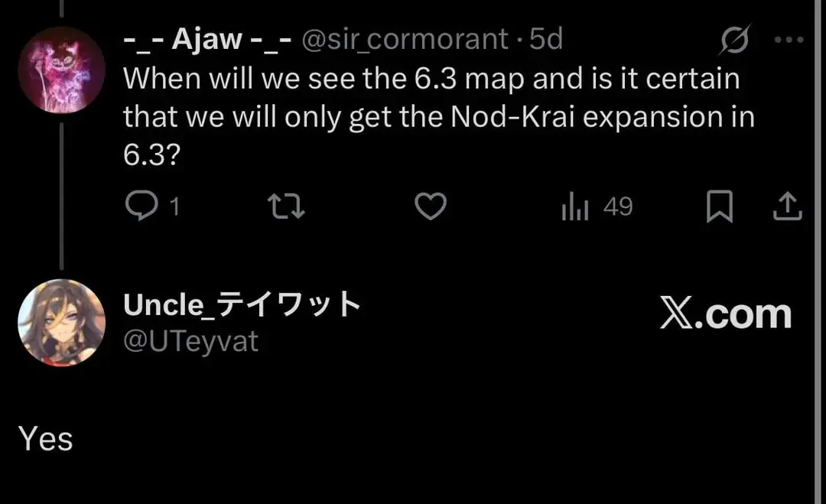The width and height of the screenshot is (826, 504).
Task: Click the reply count number "1"
Action: 174,206
